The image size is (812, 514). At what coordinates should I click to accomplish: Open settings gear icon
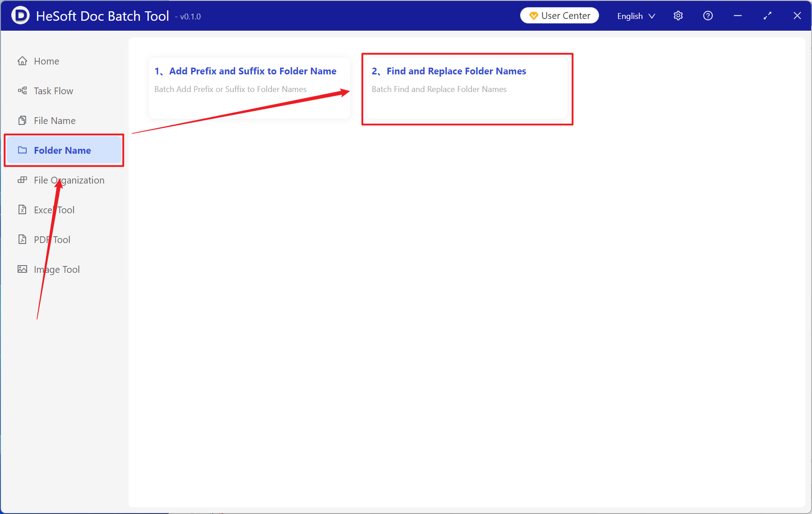click(x=678, y=16)
